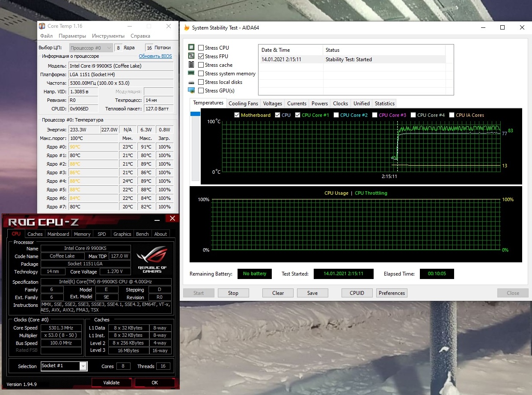Click the Republic of Gamers logo in CPU-Z
This screenshot has width=532, height=395.
[152, 259]
